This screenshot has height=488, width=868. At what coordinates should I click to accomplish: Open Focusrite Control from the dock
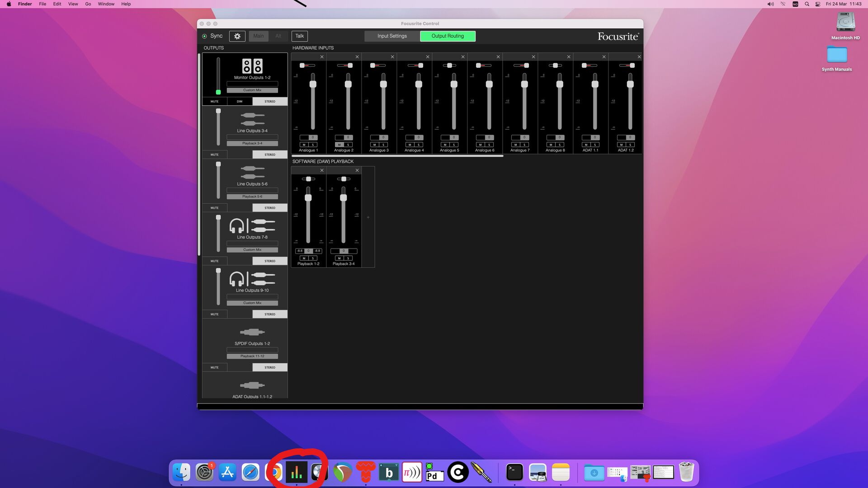tap(297, 473)
